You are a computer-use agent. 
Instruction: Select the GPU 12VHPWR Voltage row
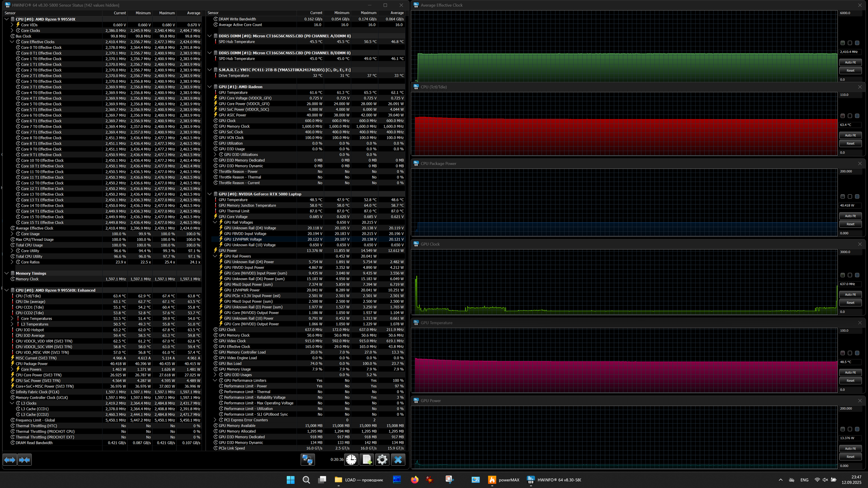tap(243, 239)
